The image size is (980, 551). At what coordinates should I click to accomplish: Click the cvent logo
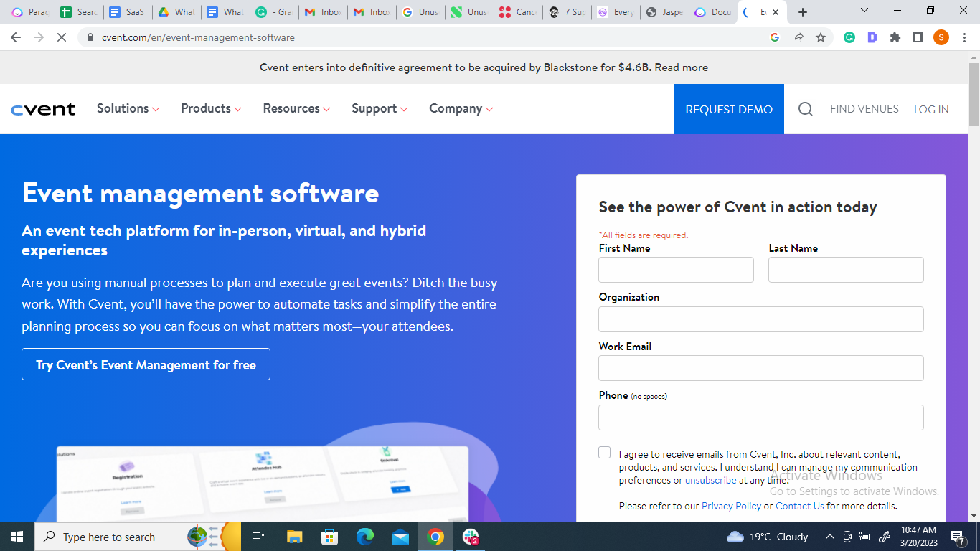click(43, 109)
